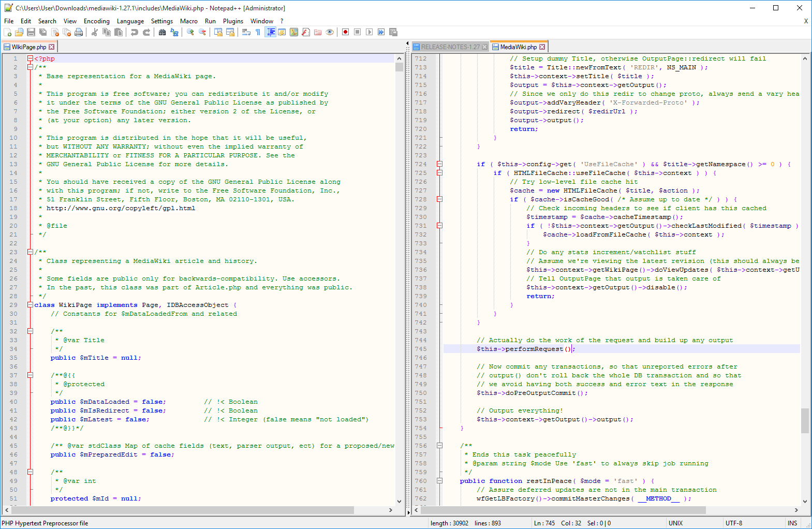Click the Print icon in the toolbar
Image resolution: width=812 pixels, height=529 pixels.
point(79,32)
